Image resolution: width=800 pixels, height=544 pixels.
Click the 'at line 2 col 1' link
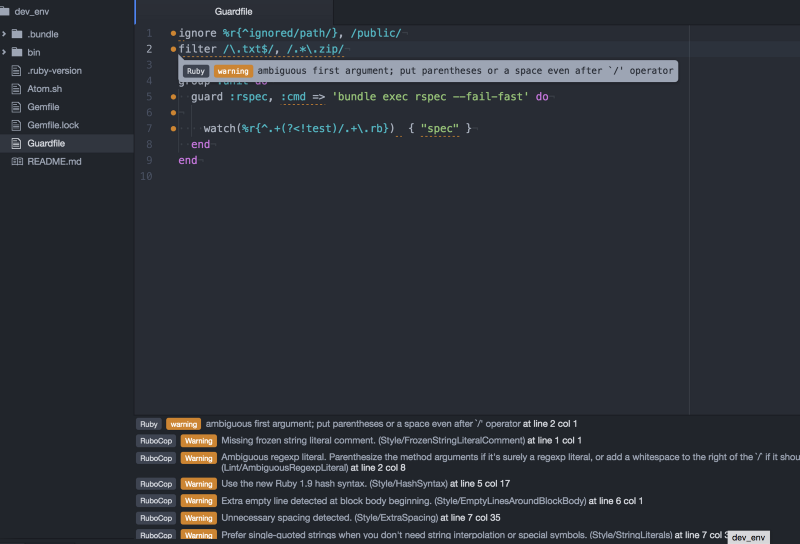tap(550, 424)
